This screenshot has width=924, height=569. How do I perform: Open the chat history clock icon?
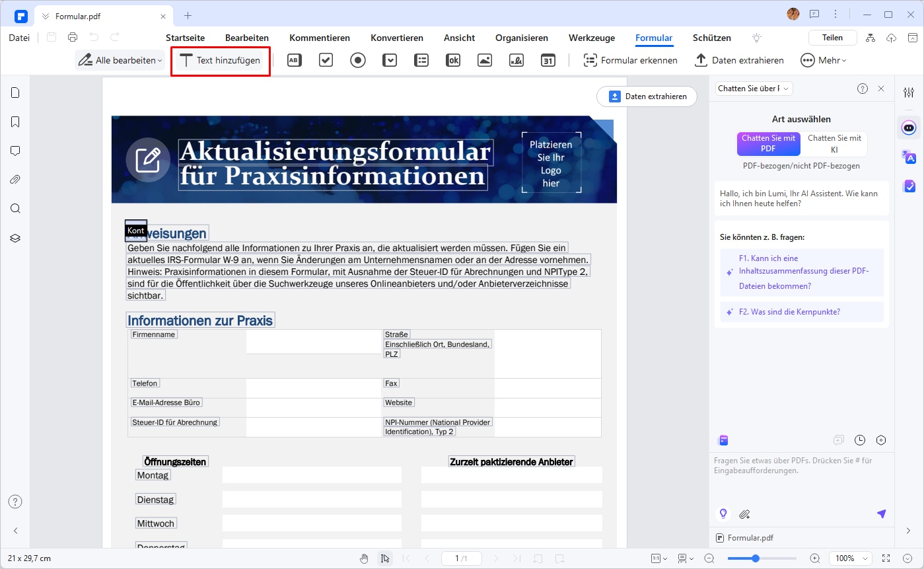[860, 440]
